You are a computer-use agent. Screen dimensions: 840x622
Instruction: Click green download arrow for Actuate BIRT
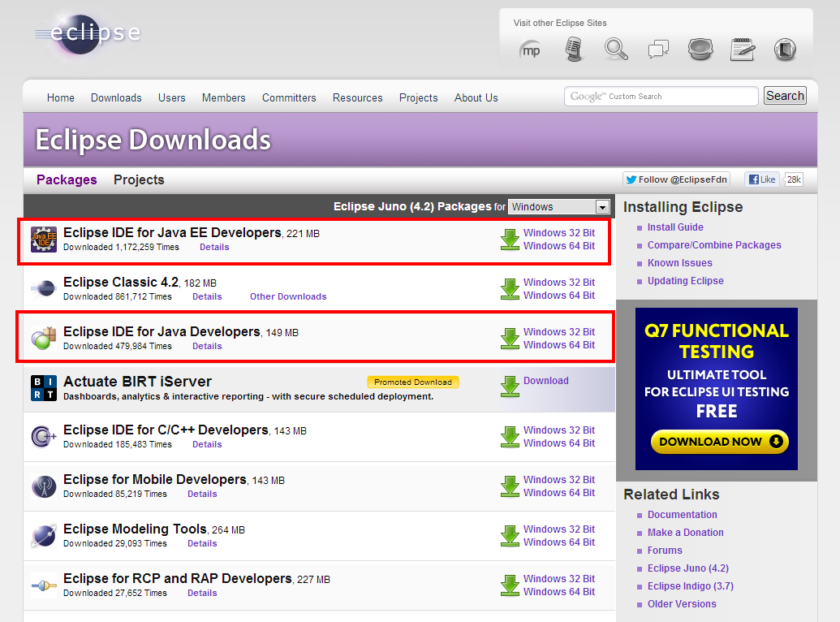510,387
